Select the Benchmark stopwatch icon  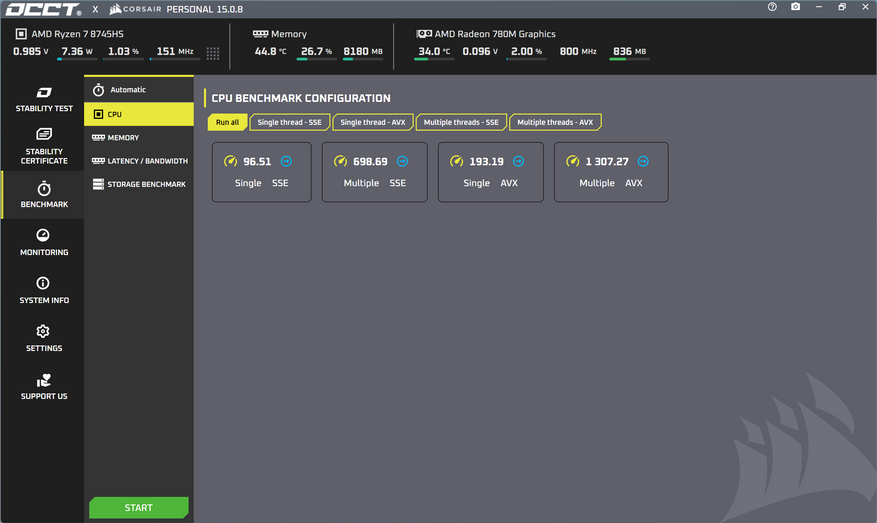point(44,189)
